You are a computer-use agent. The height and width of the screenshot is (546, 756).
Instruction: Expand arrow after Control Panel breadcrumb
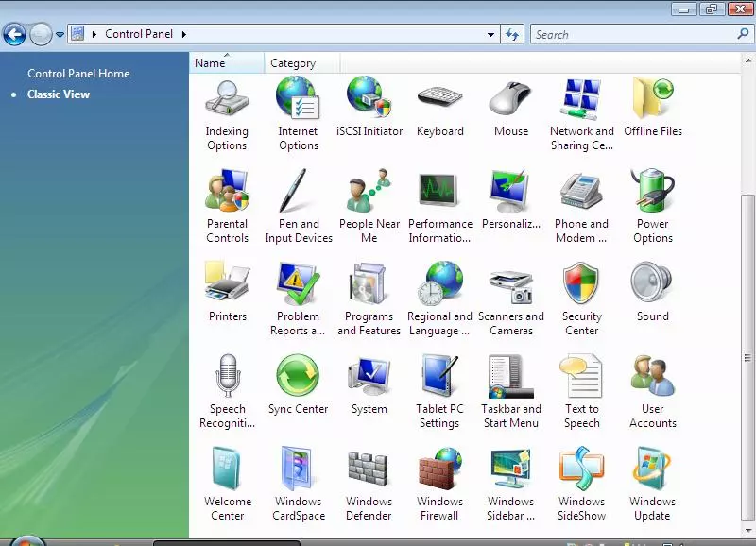(183, 34)
